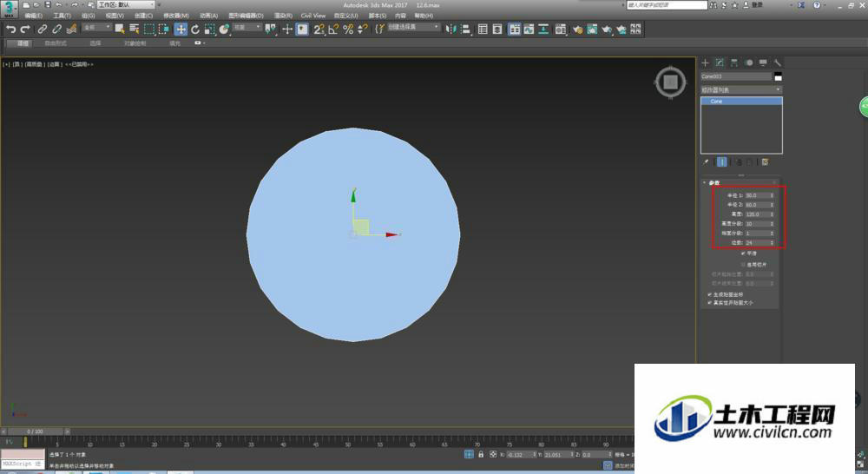Open the Material Editor icon
The height and width of the screenshot is (474, 868).
(x=561, y=30)
